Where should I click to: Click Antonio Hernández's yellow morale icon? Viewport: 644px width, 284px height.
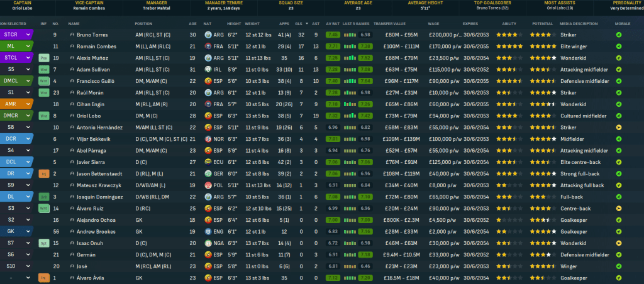coord(619,127)
